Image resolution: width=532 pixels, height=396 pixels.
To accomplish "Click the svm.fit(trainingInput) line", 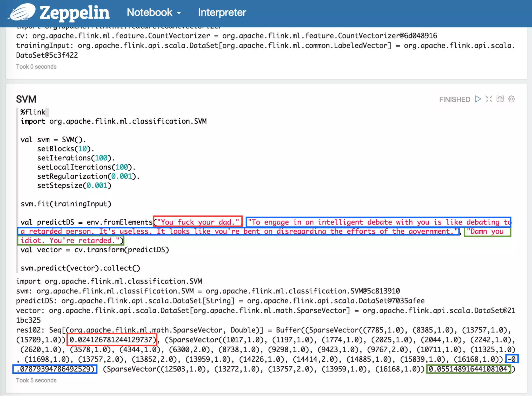I will coord(66,204).
